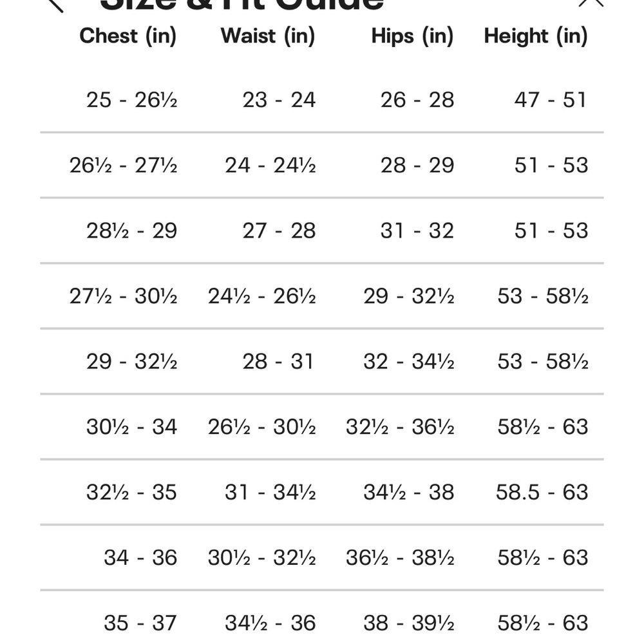Select hips range 38 - 39½

[x=409, y=623]
